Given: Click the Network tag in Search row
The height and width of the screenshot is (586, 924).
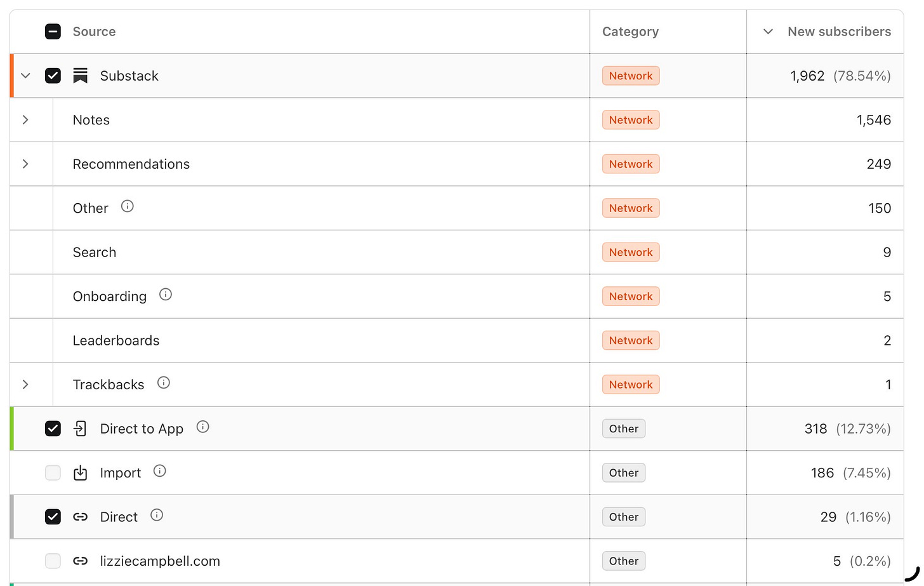Looking at the screenshot, I should coord(631,252).
